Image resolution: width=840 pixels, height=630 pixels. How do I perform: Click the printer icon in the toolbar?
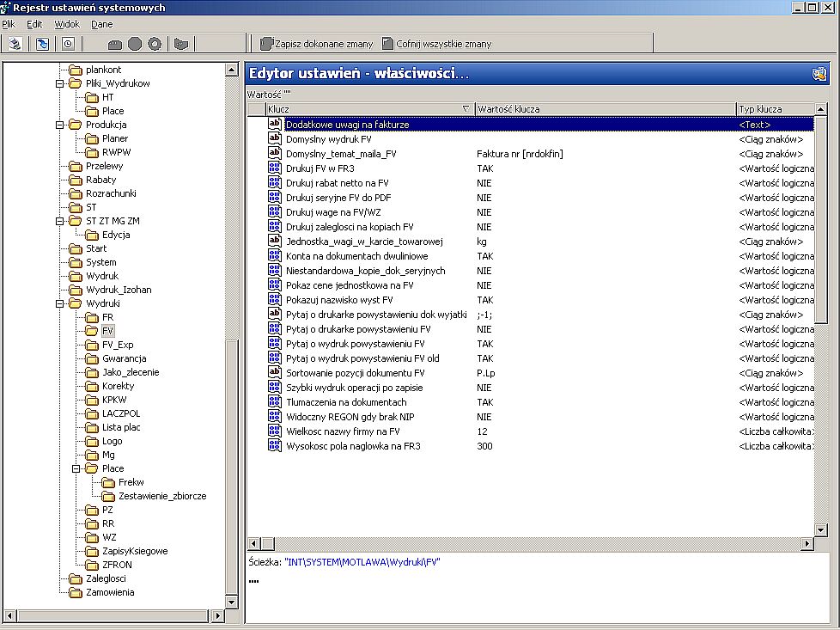coord(15,44)
